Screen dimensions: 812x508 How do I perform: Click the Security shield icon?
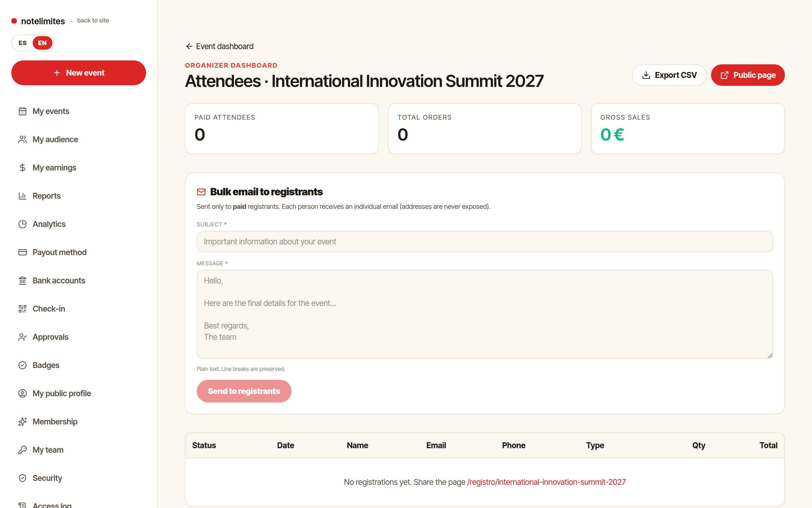23,478
